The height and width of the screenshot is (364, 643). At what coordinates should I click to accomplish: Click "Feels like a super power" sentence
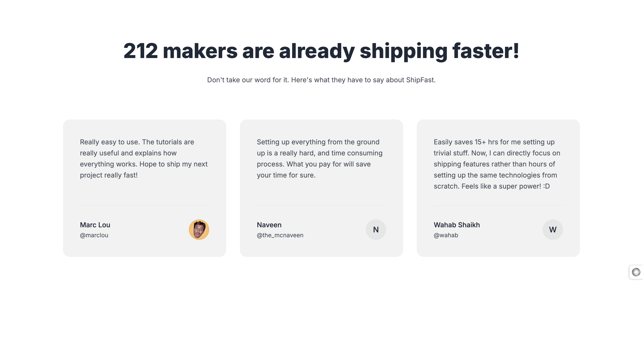click(x=505, y=186)
